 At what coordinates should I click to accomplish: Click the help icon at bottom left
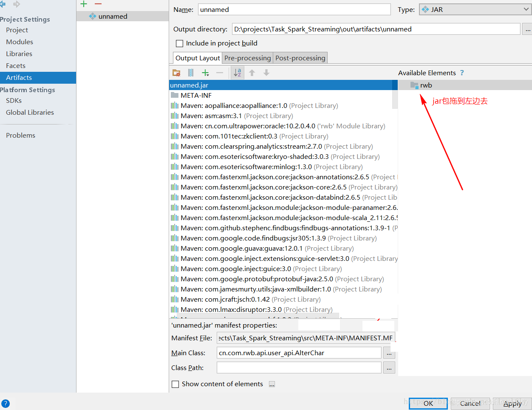(6, 404)
